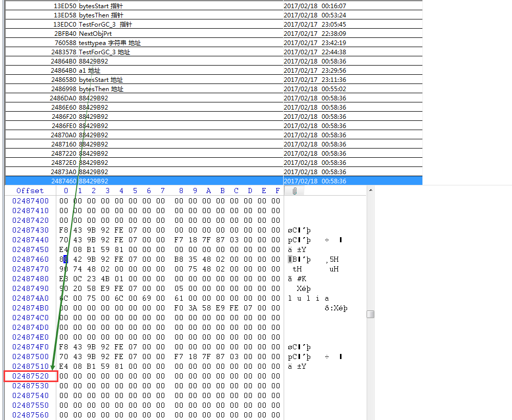Click byte 05 in row 02487490
The height and width of the screenshot is (420, 512).
[179, 288]
